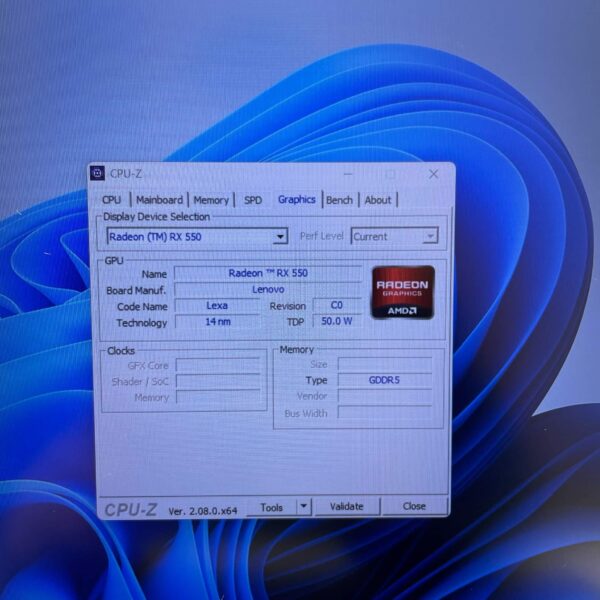
Task: Click the Tools button
Action: click(271, 507)
